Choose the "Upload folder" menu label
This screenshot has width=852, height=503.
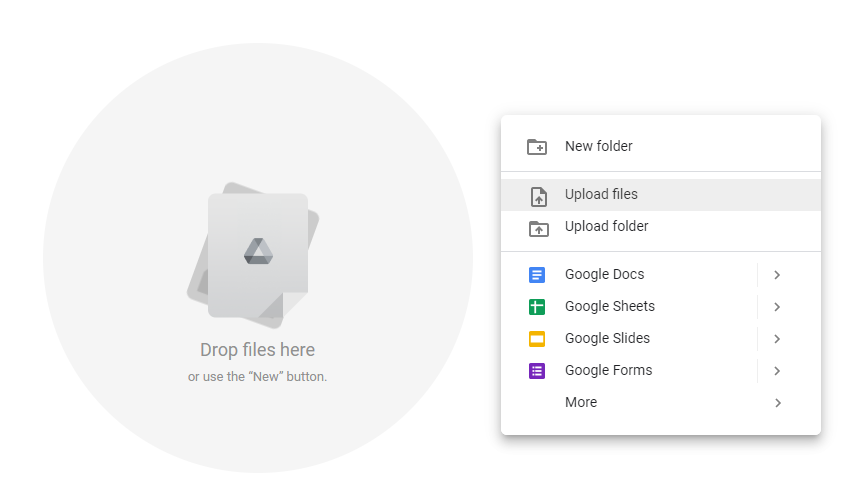coord(606,226)
